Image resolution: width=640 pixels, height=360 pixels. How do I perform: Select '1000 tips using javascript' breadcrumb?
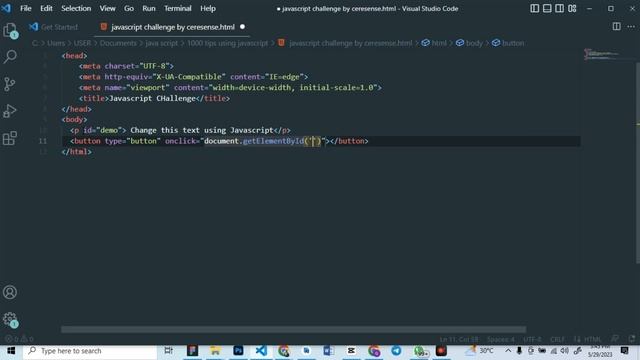(227, 43)
